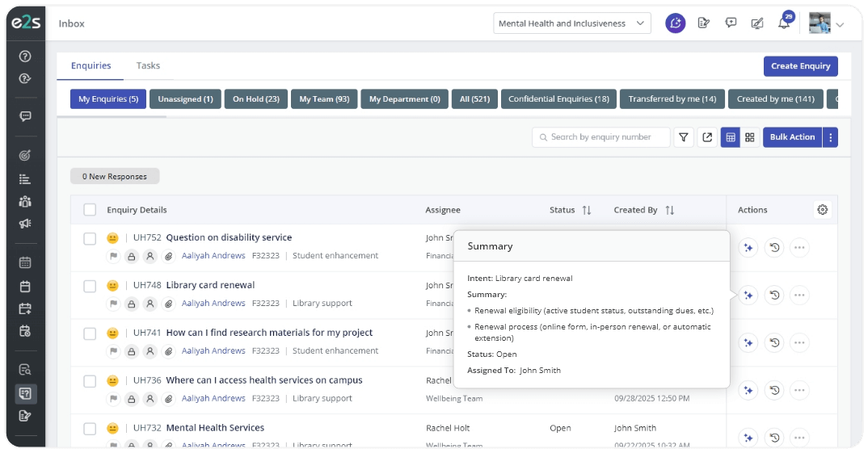Open the notes icon in top bar
The width and height of the screenshot is (868, 453).
[704, 23]
